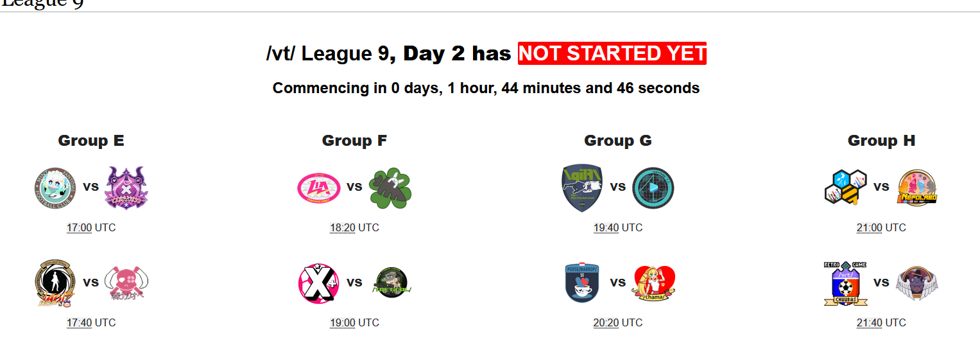Click the Retro Game Chuubas logo
Screen dimensions: 980x352
846,283
